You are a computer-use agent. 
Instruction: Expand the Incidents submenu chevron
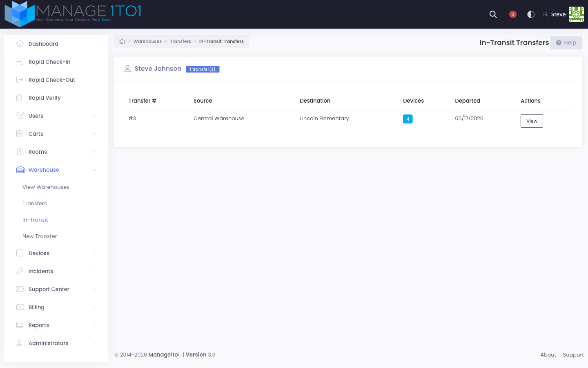[x=94, y=272]
